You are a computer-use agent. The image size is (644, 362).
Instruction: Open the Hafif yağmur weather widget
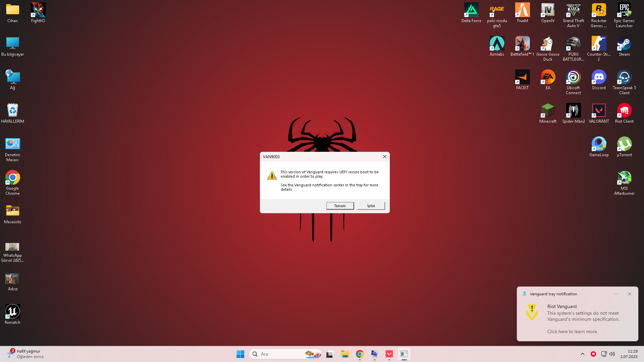25,354
